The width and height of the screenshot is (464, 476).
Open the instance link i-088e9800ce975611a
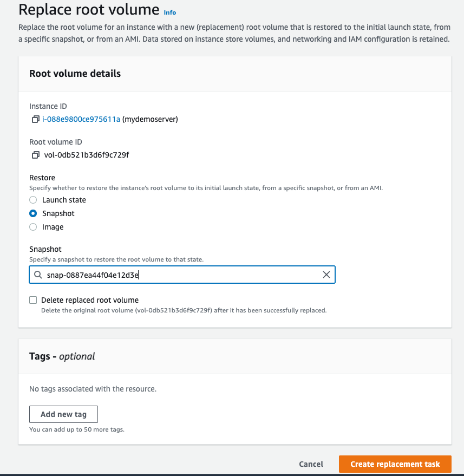point(81,119)
